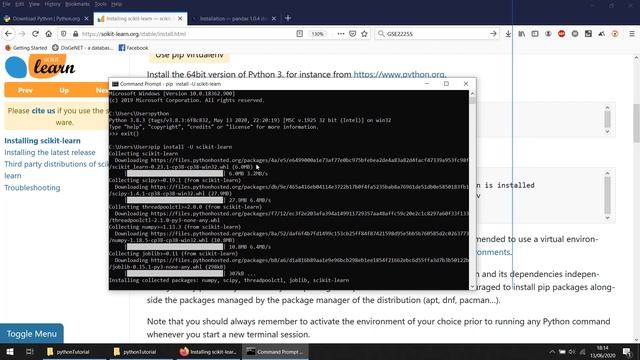Open a new tab with plus

click(x=288, y=18)
